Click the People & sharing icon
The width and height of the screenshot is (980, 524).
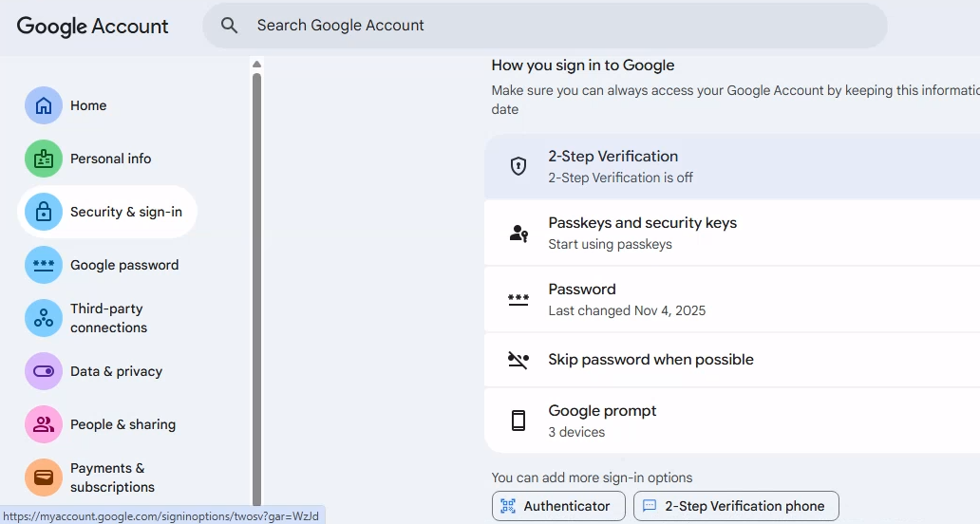tap(44, 424)
